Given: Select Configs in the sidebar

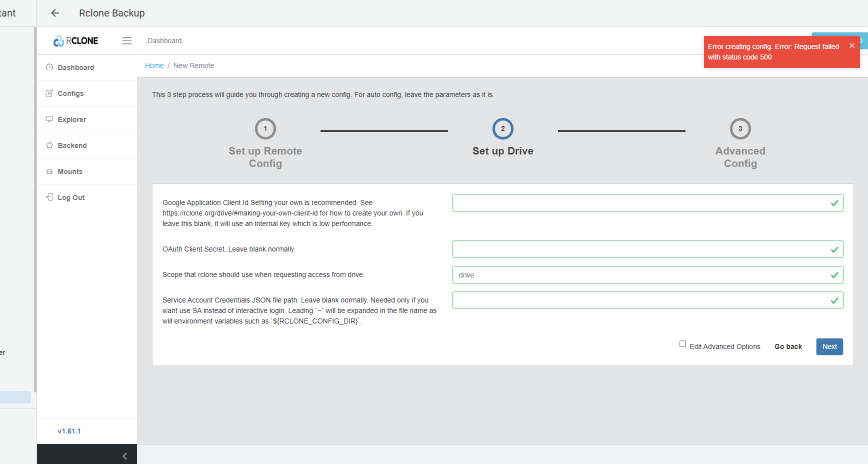Looking at the screenshot, I should 70,93.
